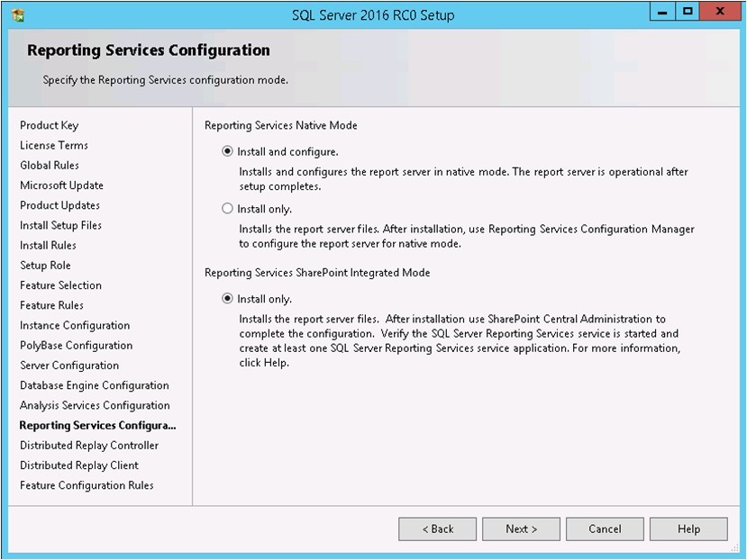Select the bold Reporting Services Configura... step

[x=97, y=425]
